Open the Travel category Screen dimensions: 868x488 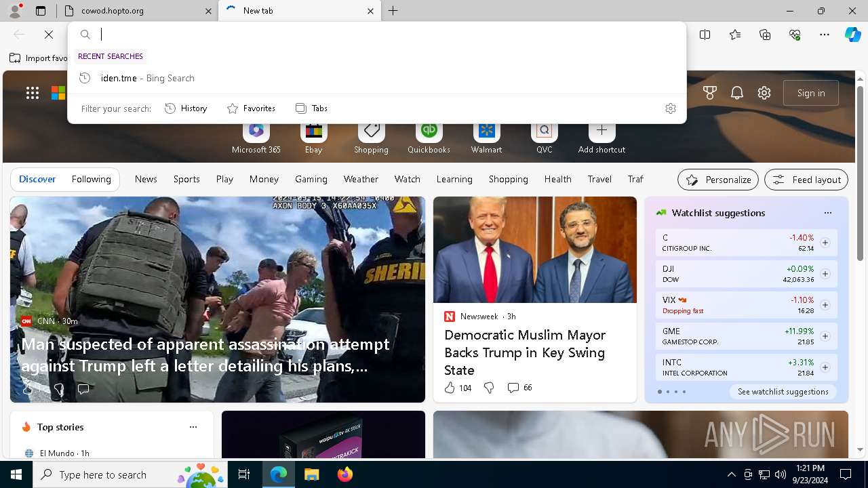[599, 179]
